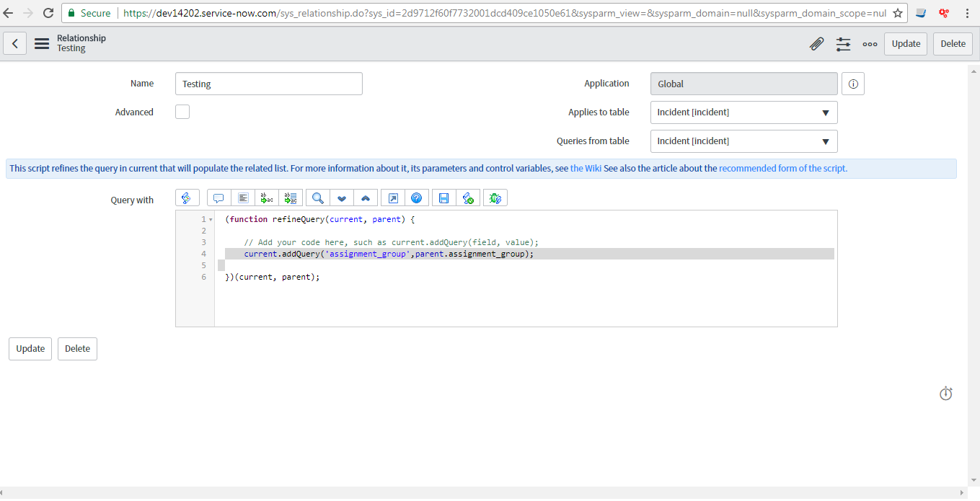This screenshot has height=501, width=980.
Task: Click the response time stopwatch icon
Action: (x=946, y=394)
